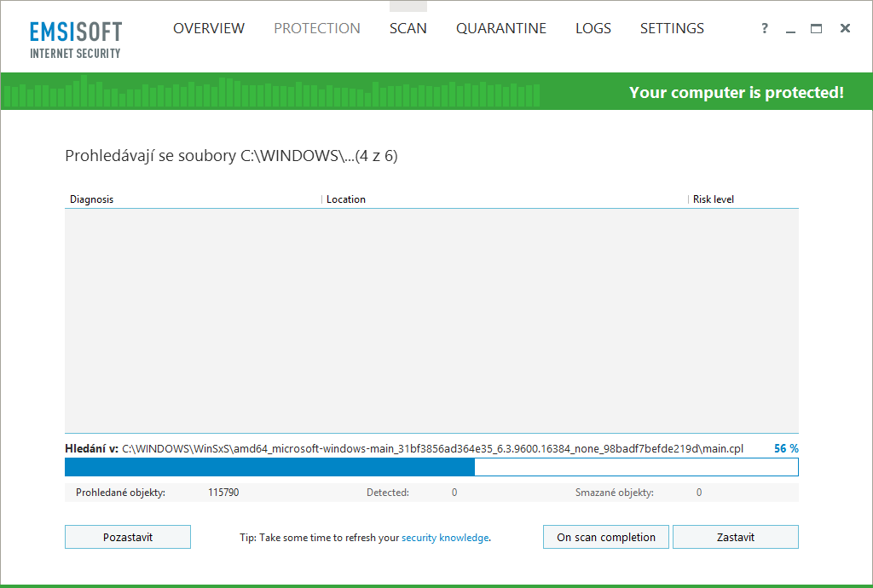Viewport: 873px width, 588px height.
Task: Switch to the OVERVIEW tab
Action: tap(209, 28)
